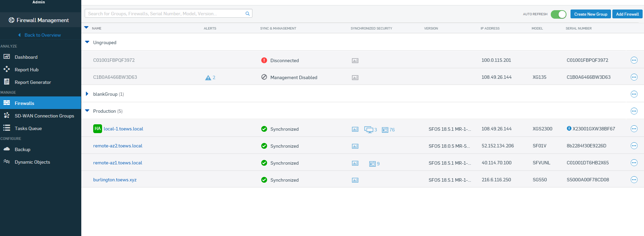Image resolution: width=644 pixels, height=236 pixels.
Task: Click the alert triangle for C1B0A6466BW3D63
Action: coord(208,78)
